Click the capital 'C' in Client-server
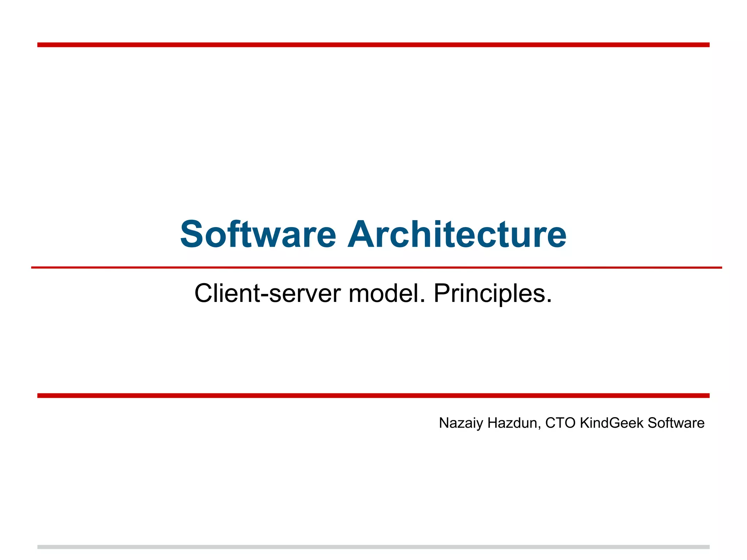This screenshot has width=747, height=560. point(203,293)
